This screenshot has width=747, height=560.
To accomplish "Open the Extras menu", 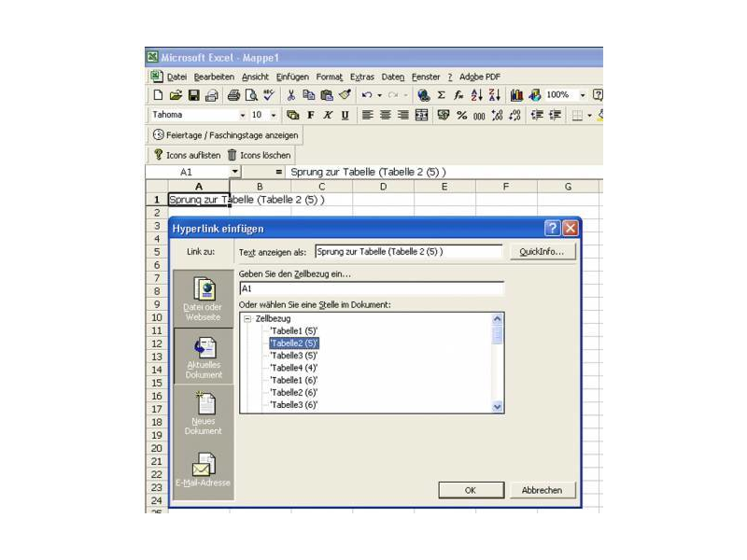I will pos(362,77).
